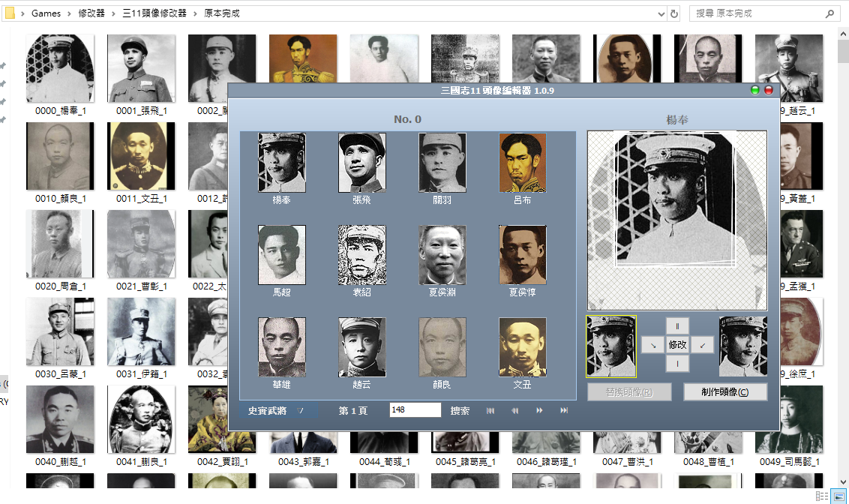849x504 pixels.
Task: Select file 0001_張飛_1 in Explorer
Action: click(x=141, y=75)
